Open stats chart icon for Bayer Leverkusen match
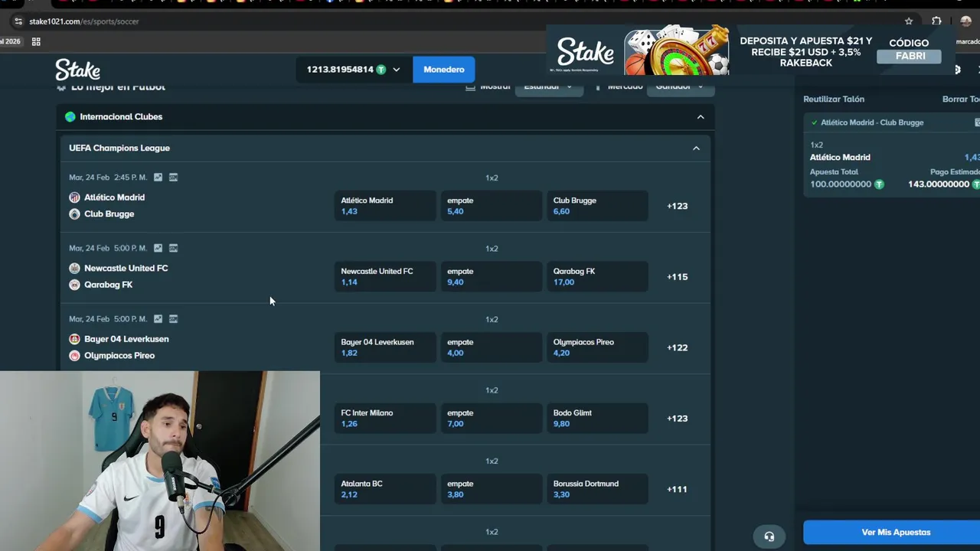The width and height of the screenshot is (980, 551). 158,319
